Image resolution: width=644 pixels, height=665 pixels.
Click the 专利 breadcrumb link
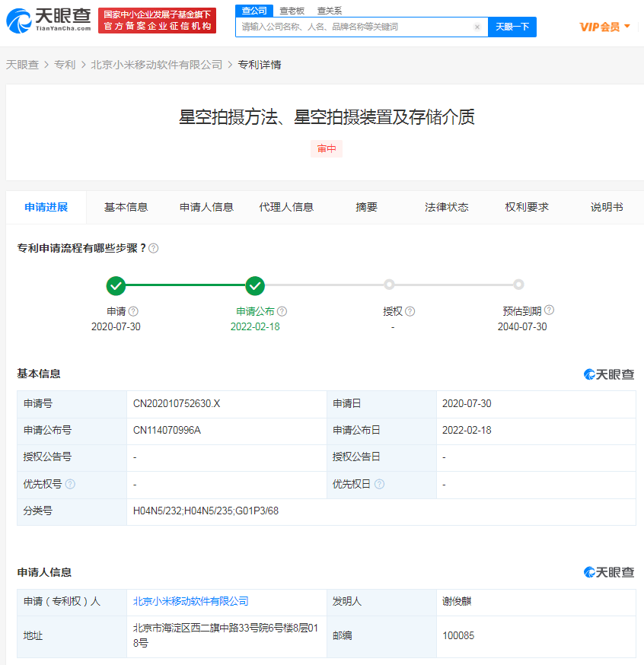[65, 65]
